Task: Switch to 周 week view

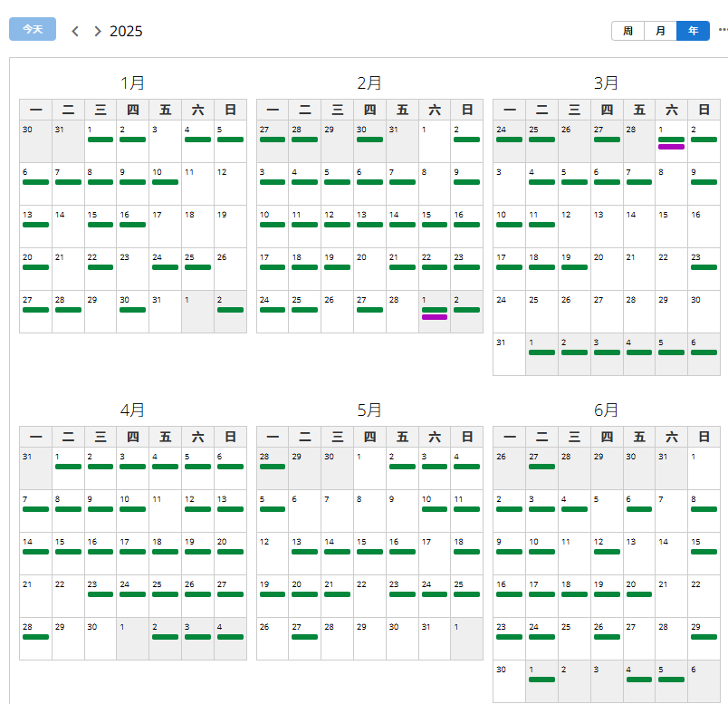Action: [x=627, y=31]
